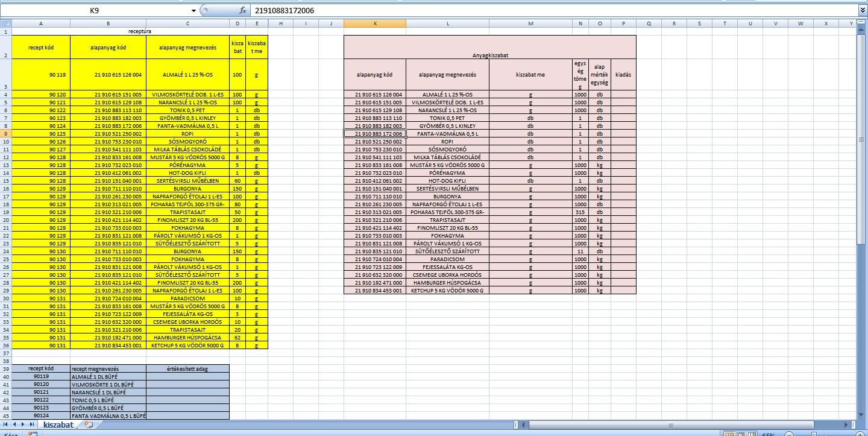Select column A header

[x=40, y=24]
